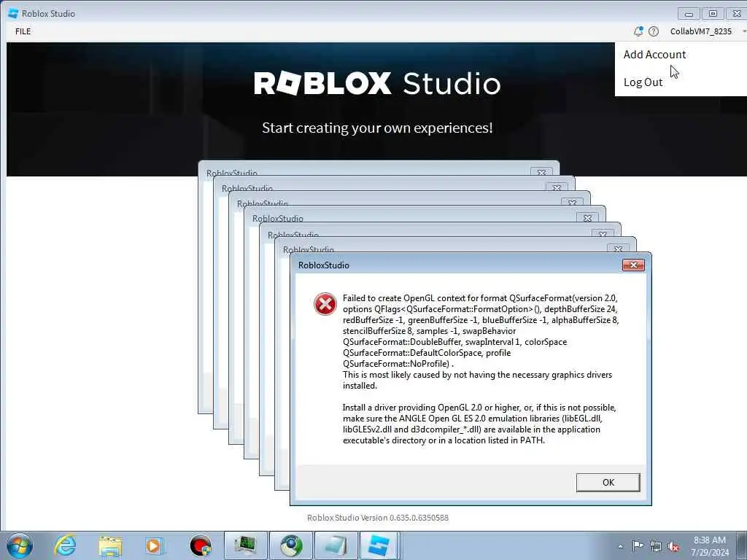The width and height of the screenshot is (747, 560).
Task: Open Windows Media Player from the taskbar
Action: [154, 545]
